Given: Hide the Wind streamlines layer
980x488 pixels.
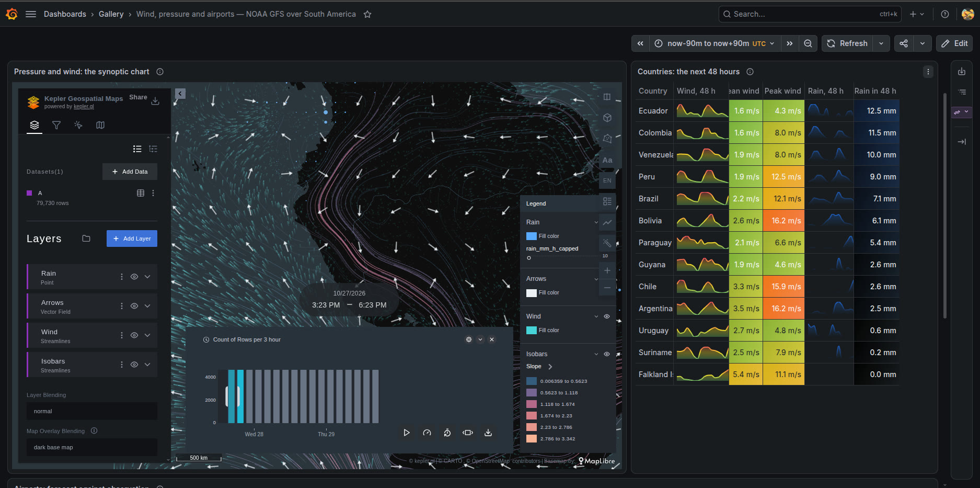Looking at the screenshot, I should (x=134, y=335).
